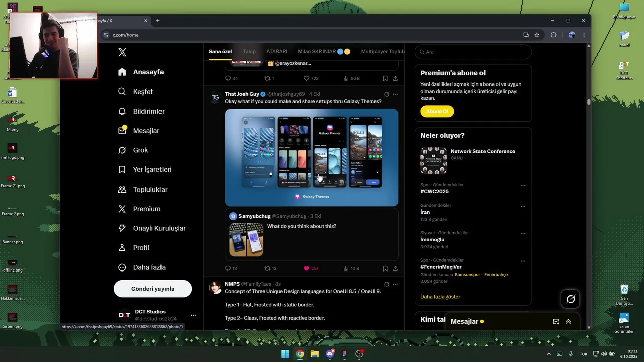Switch to Milan SKRINIAR tab
Image resolution: width=644 pixels, height=362 pixels.
pos(324,51)
